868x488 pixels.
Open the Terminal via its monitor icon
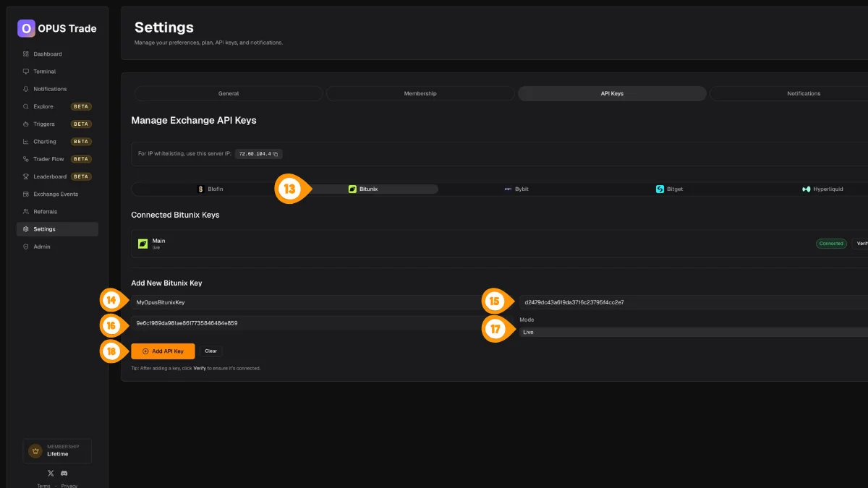coord(26,72)
